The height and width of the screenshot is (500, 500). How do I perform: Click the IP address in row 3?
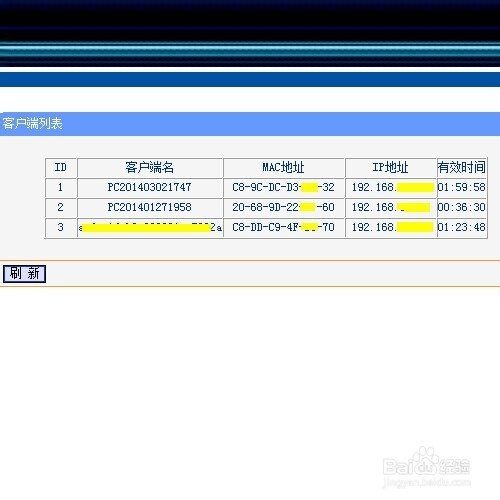click(x=391, y=227)
